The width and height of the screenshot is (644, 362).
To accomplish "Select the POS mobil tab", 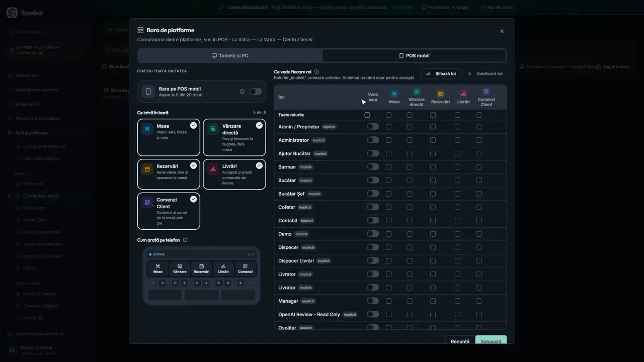I will pos(414,56).
